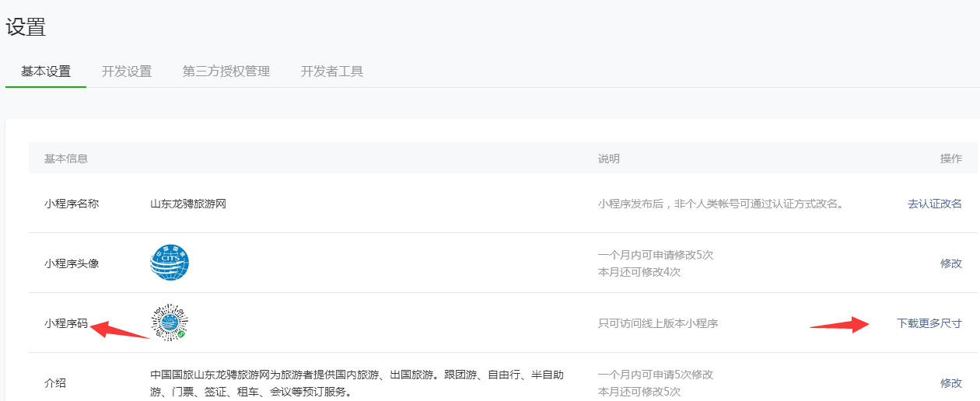This screenshot has height=401, width=980.
Task: Click the mini program QR code image
Action: [170, 322]
